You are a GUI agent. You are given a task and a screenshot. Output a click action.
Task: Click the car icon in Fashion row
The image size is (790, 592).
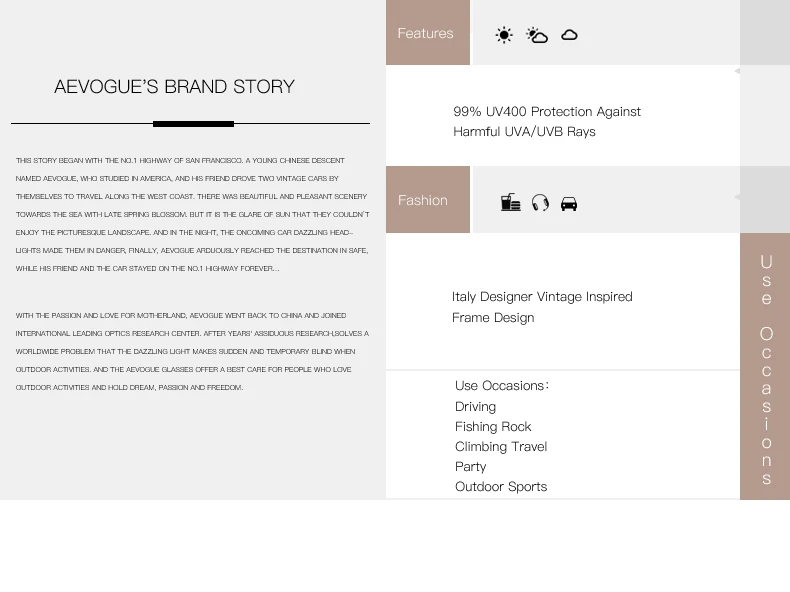click(x=569, y=204)
